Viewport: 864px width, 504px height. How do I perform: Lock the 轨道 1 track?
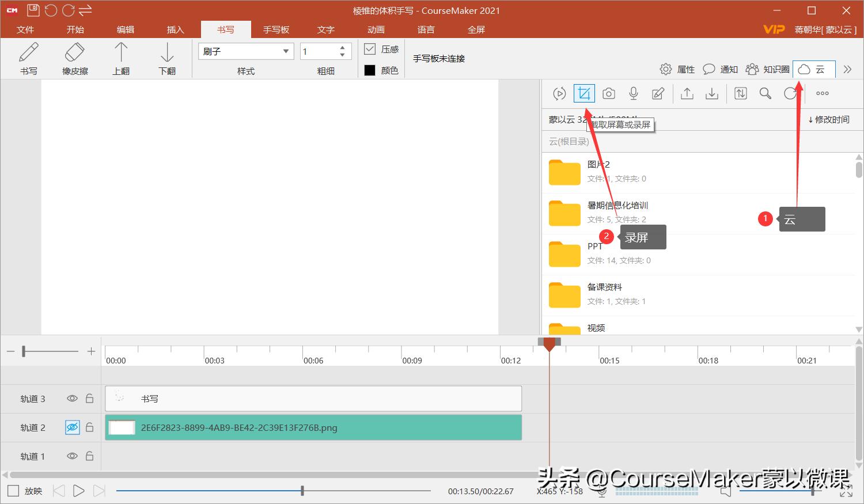click(x=89, y=456)
